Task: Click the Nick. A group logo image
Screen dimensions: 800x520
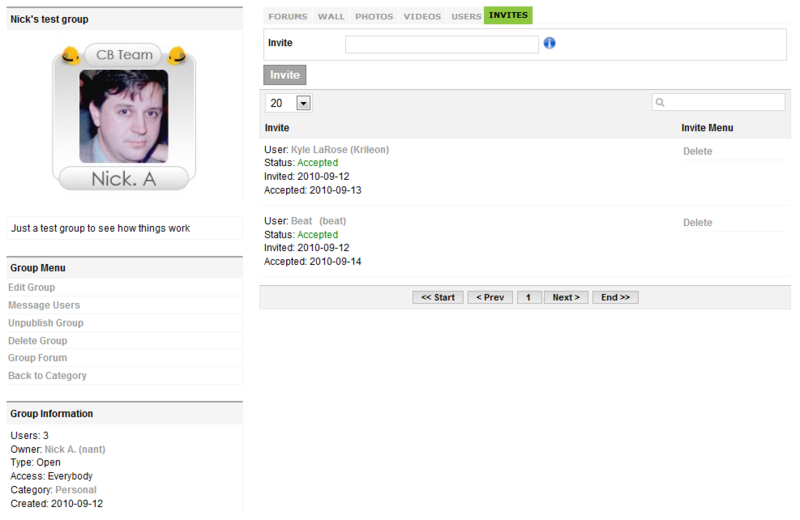Action: [x=124, y=117]
